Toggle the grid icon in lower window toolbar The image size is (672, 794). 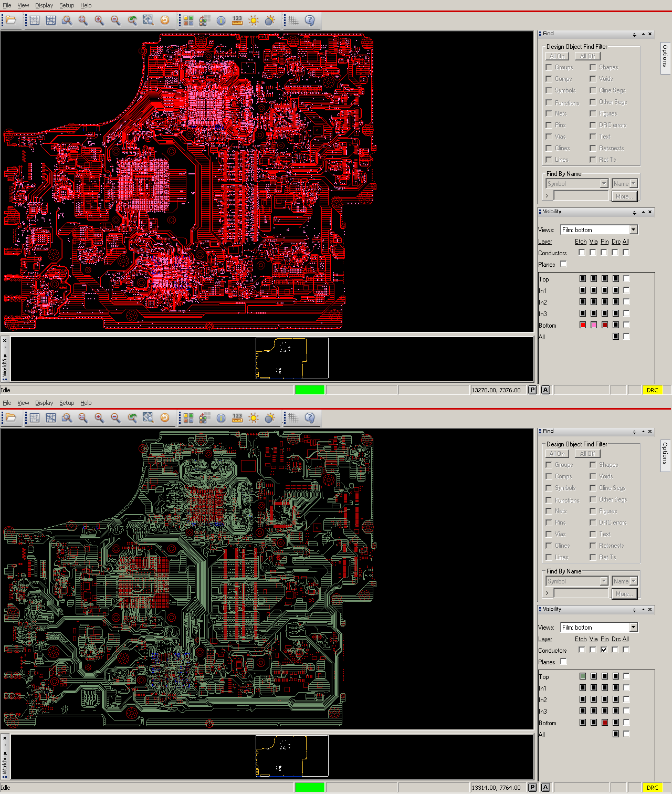click(x=293, y=418)
